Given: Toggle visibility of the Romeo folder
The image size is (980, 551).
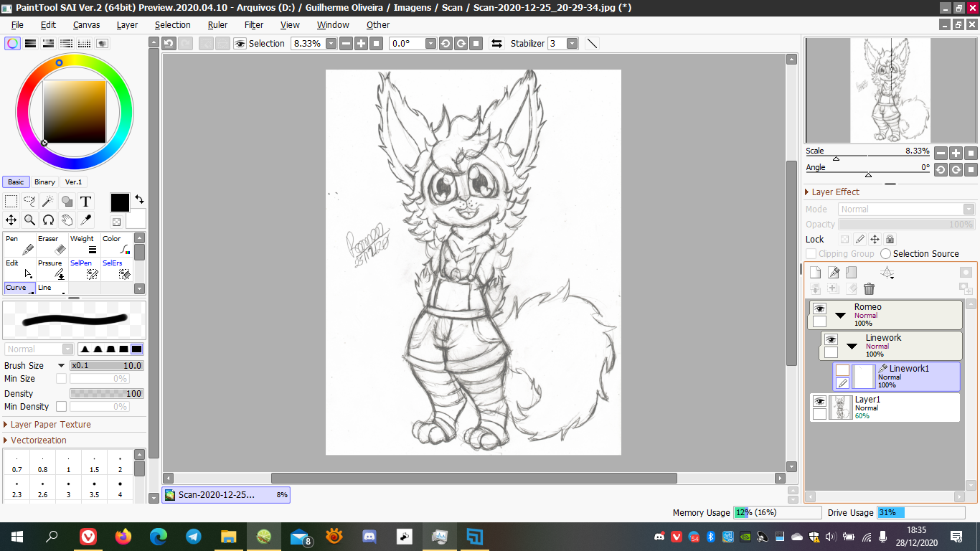Looking at the screenshot, I should [x=819, y=309].
